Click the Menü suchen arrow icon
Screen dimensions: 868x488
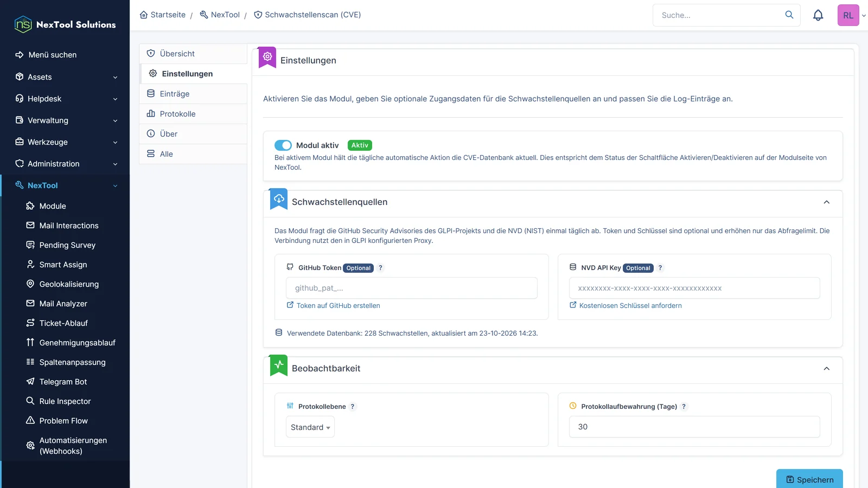20,55
